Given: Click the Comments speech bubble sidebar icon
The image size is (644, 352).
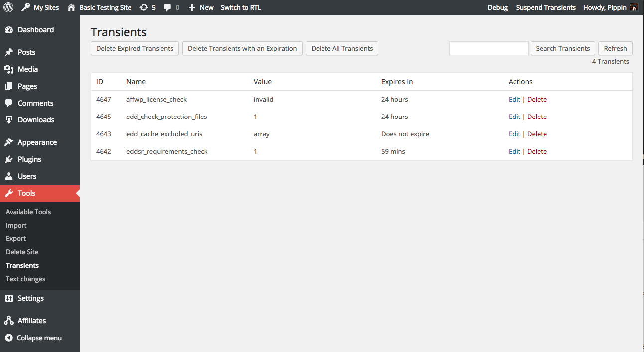Looking at the screenshot, I should point(9,103).
